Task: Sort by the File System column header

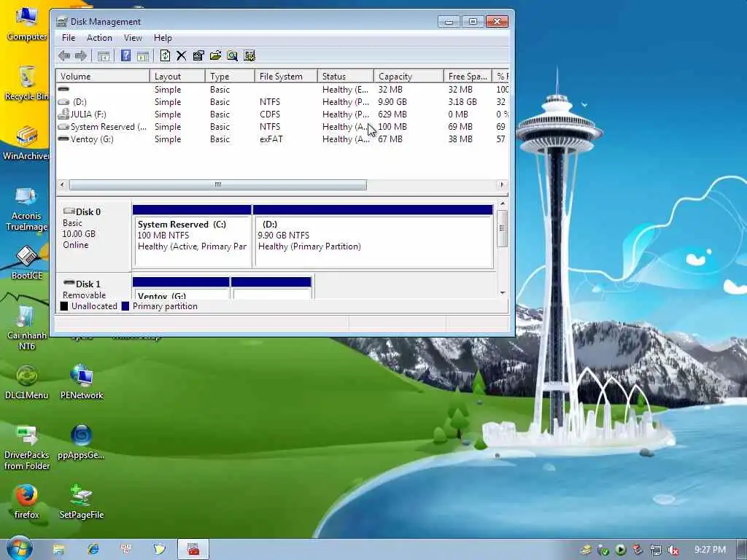Action: pyautogui.click(x=286, y=76)
